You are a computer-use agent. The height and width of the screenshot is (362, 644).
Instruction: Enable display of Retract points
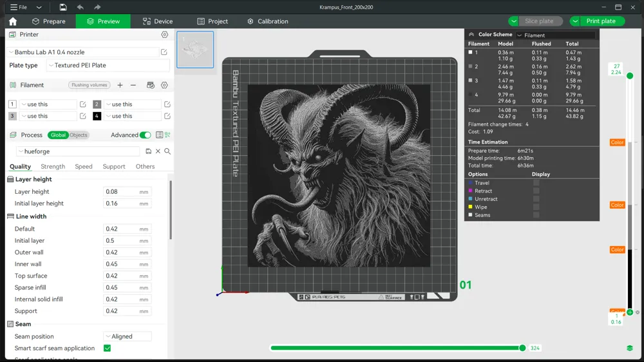[536, 191]
